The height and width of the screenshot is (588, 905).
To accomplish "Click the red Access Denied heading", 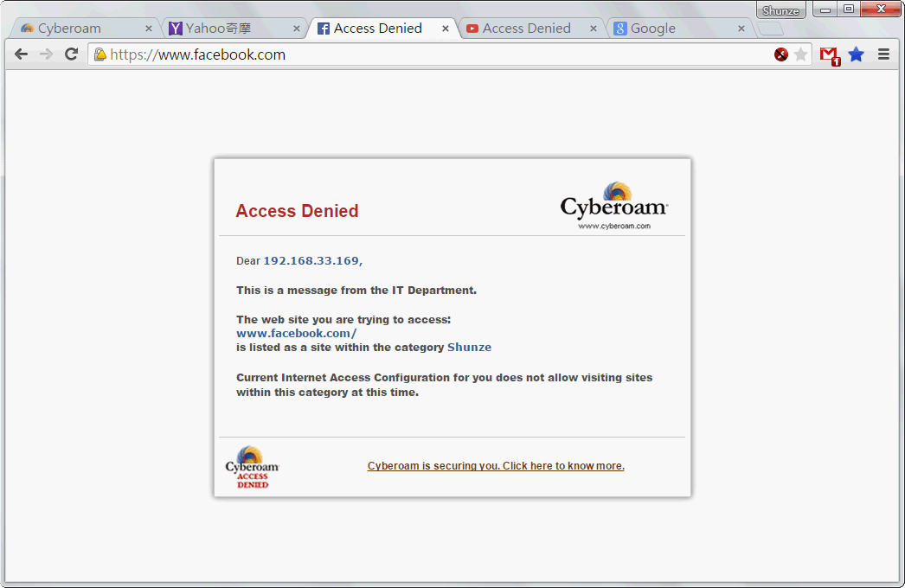I will click(x=297, y=211).
